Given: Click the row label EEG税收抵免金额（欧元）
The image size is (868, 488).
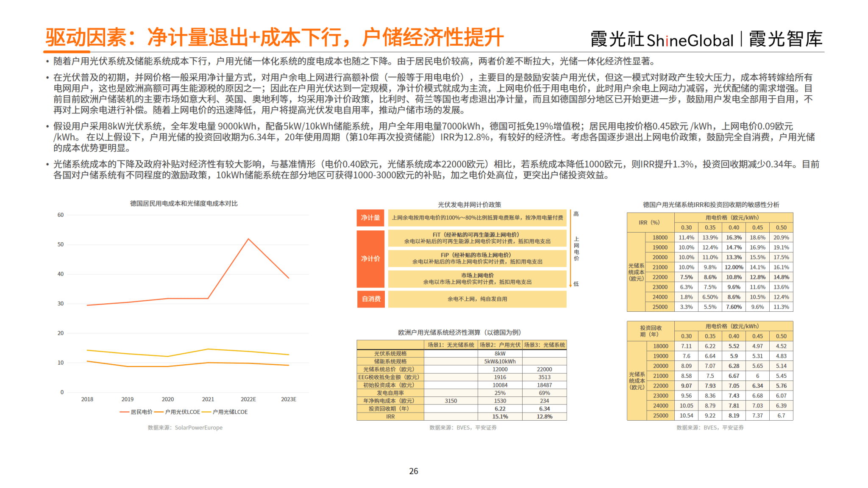Looking at the screenshot, I should (390, 377).
